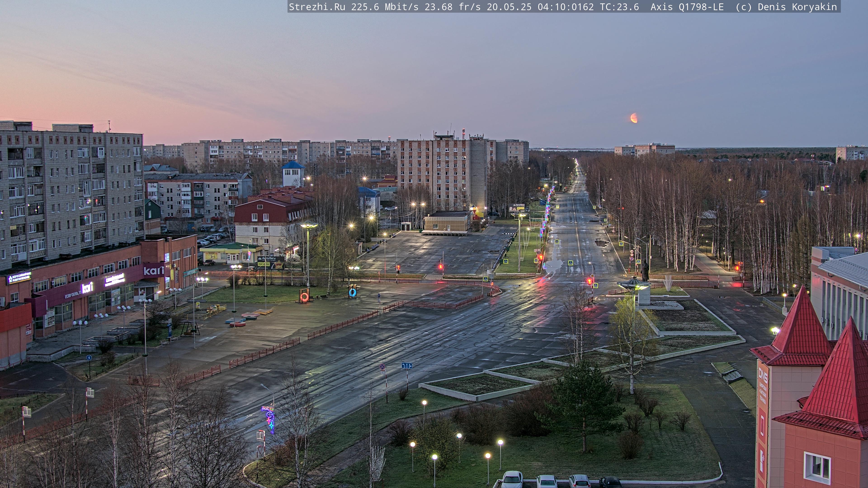Click the orange moon in the sky
This screenshot has height=488, width=868.
pos(634,118)
